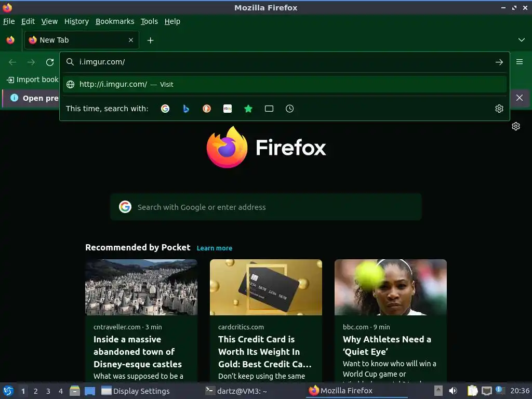Visit the http://i.imgur.com/ suggestion
The image size is (532, 399).
coord(284,85)
